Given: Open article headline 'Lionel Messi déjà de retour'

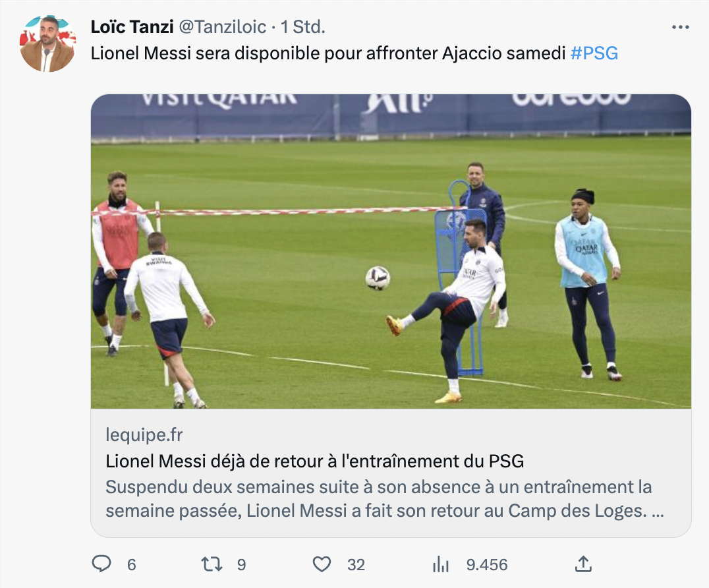Looking at the screenshot, I should click(x=315, y=461).
